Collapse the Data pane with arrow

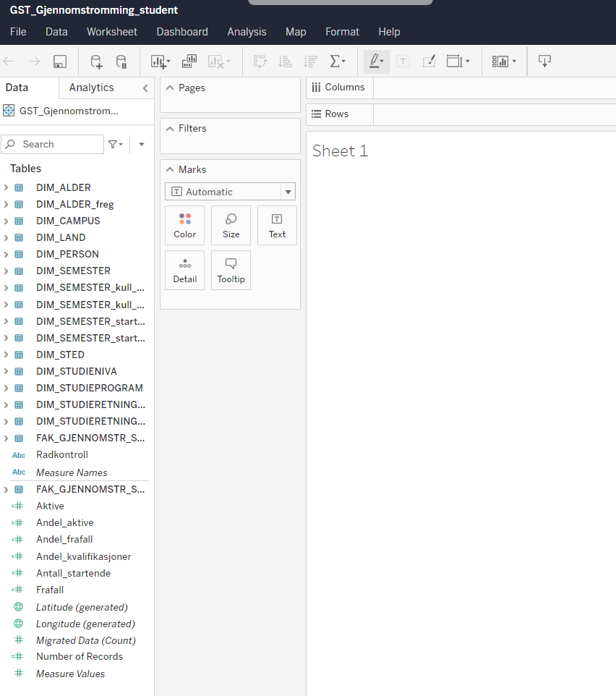[x=145, y=88]
